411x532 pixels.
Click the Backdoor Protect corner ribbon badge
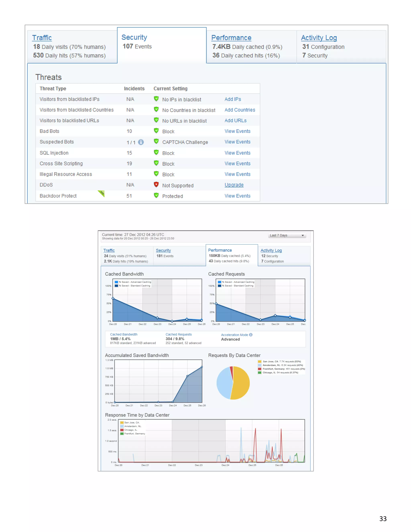point(102,193)
